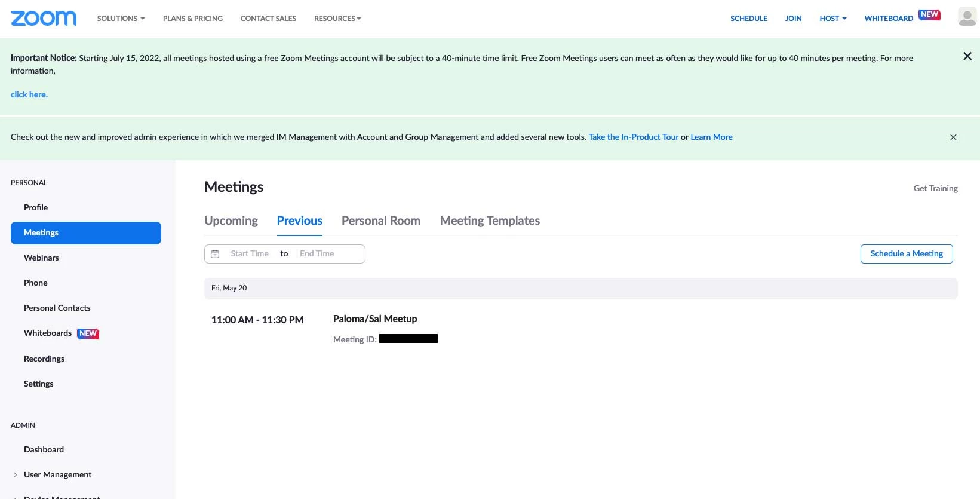This screenshot has height=499, width=980.
Task: Open the Meeting Templates tab
Action: pyautogui.click(x=490, y=221)
